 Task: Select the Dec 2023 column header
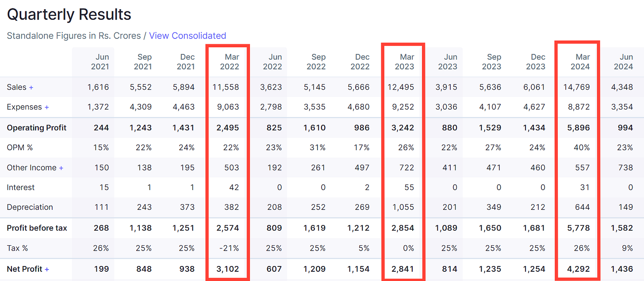tap(536, 62)
